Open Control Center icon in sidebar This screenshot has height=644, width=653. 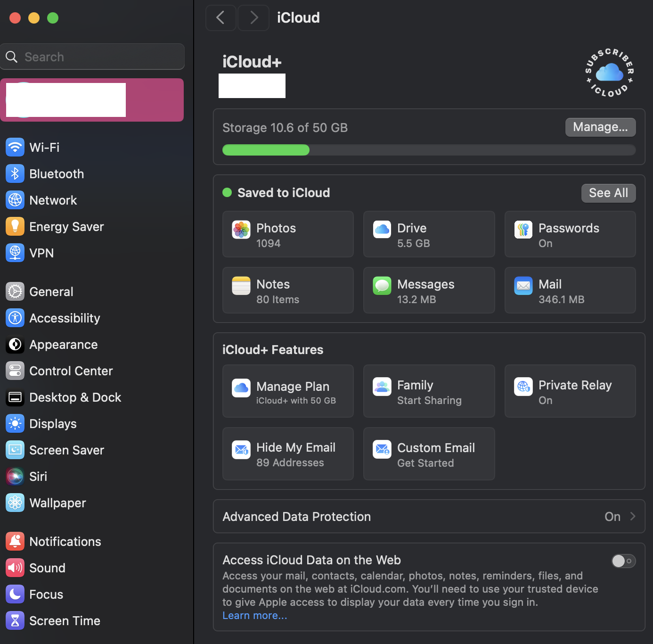pos(15,371)
